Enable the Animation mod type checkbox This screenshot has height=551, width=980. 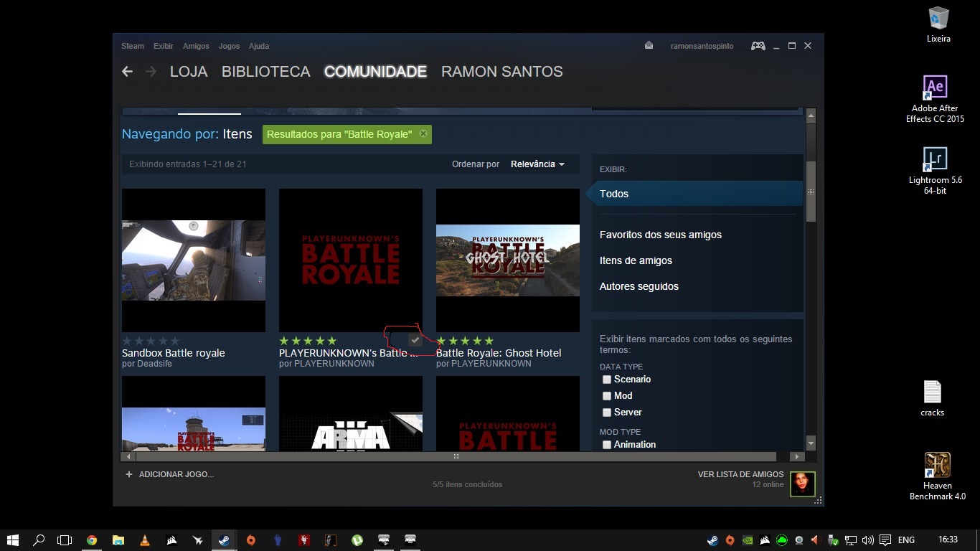click(x=607, y=445)
